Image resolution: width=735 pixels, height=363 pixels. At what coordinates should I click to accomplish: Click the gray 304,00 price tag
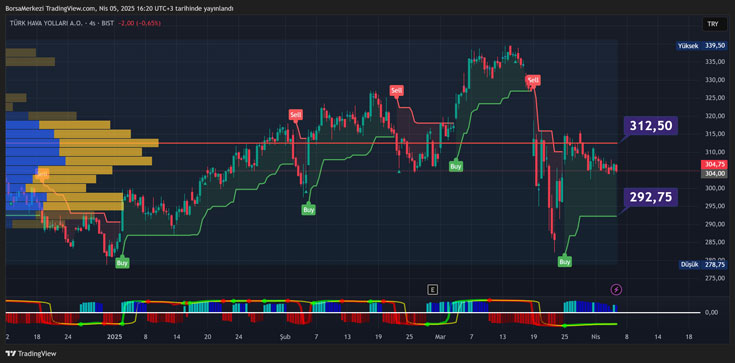[714, 174]
